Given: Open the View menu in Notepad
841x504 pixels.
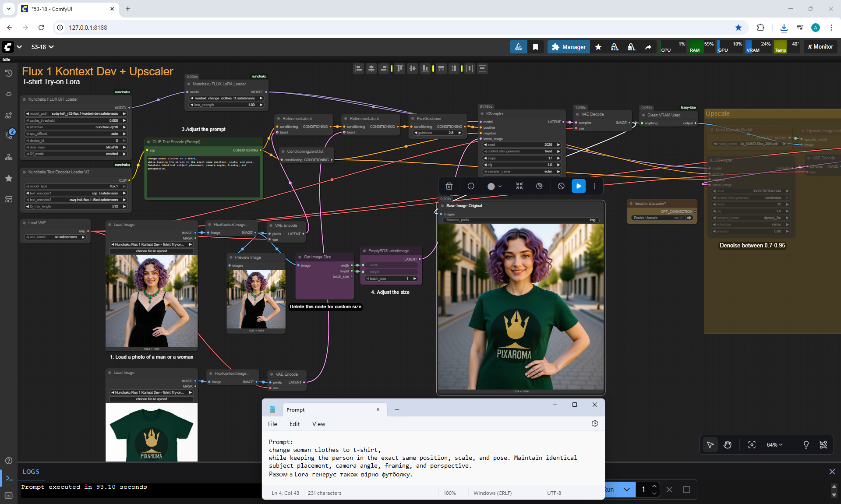Looking at the screenshot, I should (318, 424).
